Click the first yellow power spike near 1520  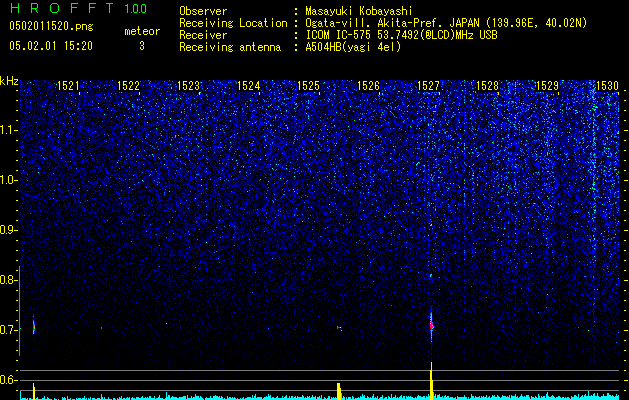[x=34, y=391]
